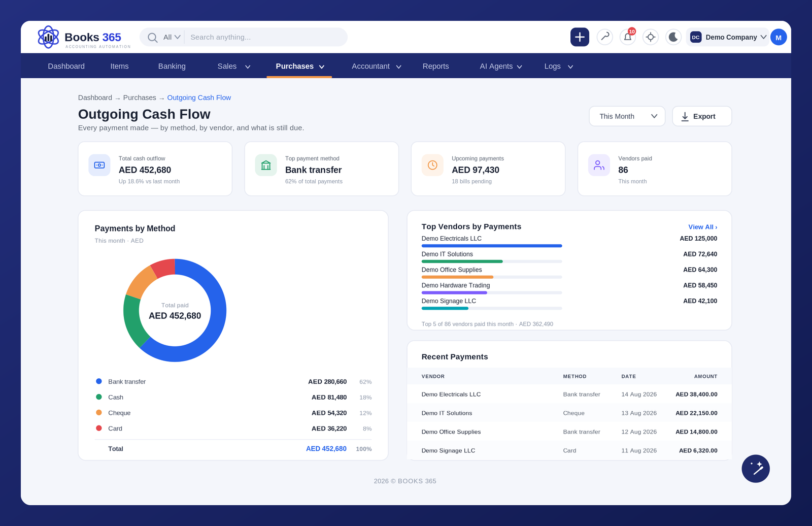Click the Total cash outflow icon
The image size is (812, 526).
pyautogui.click(x=99, y=165)
